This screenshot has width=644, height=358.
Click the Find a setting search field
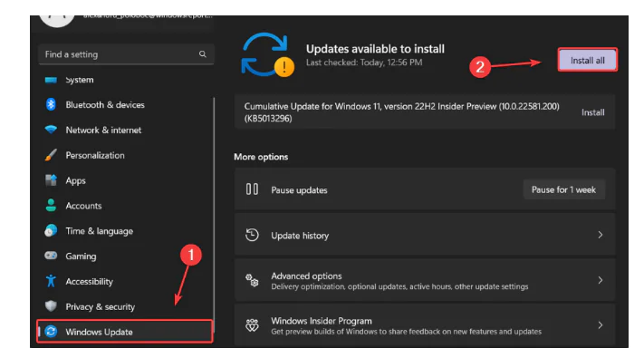pyautogui.click(x=126, y=54)
